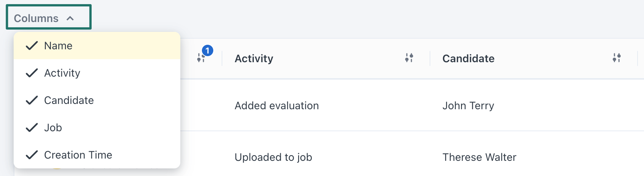Click the Added evaluation activity cell
644x176 pixels.
click(277, 105)
